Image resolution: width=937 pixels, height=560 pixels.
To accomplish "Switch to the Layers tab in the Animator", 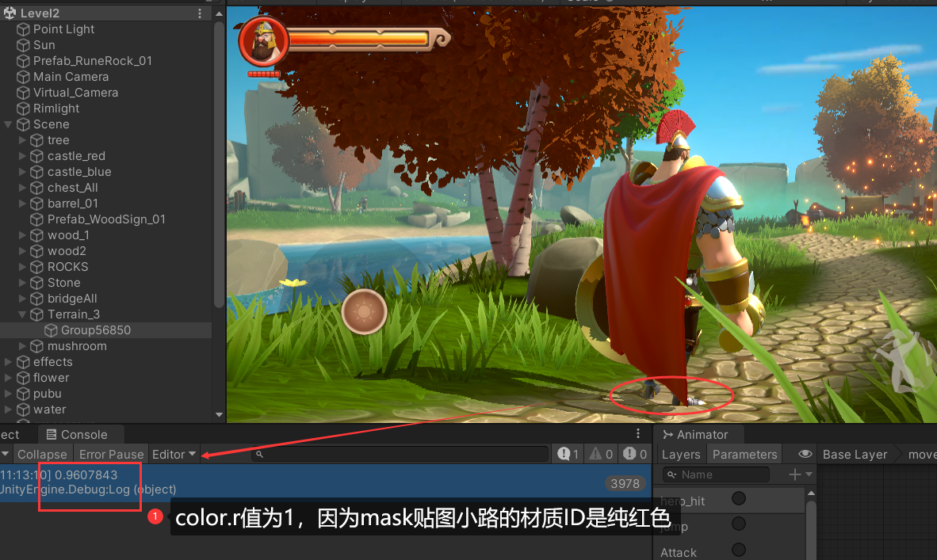I will pyautogui.click(x=681, y=454).
